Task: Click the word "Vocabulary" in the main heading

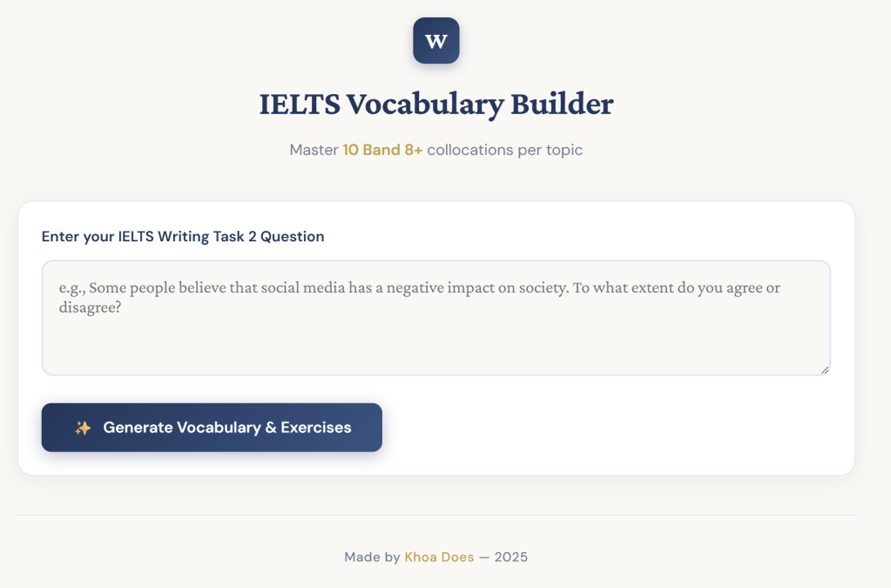Action: click(424, 105)
